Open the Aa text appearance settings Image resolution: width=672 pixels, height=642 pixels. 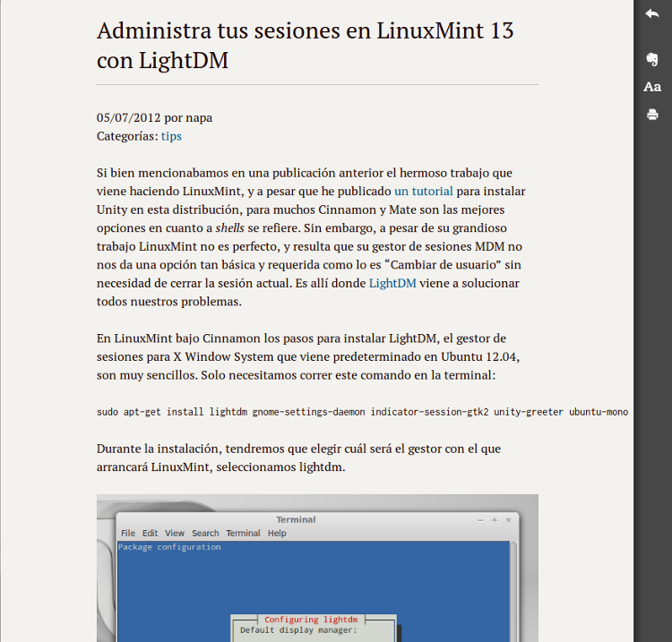point(652,87)
